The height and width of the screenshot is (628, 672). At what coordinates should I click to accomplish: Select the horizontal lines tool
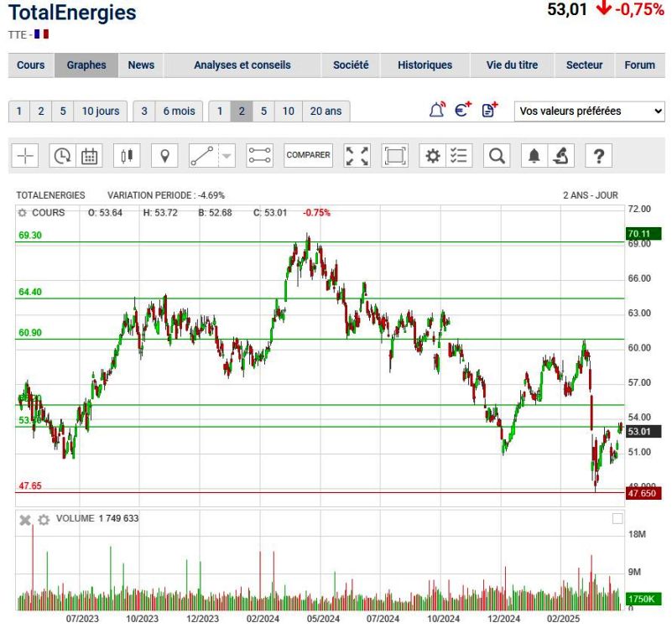(260, 155)
